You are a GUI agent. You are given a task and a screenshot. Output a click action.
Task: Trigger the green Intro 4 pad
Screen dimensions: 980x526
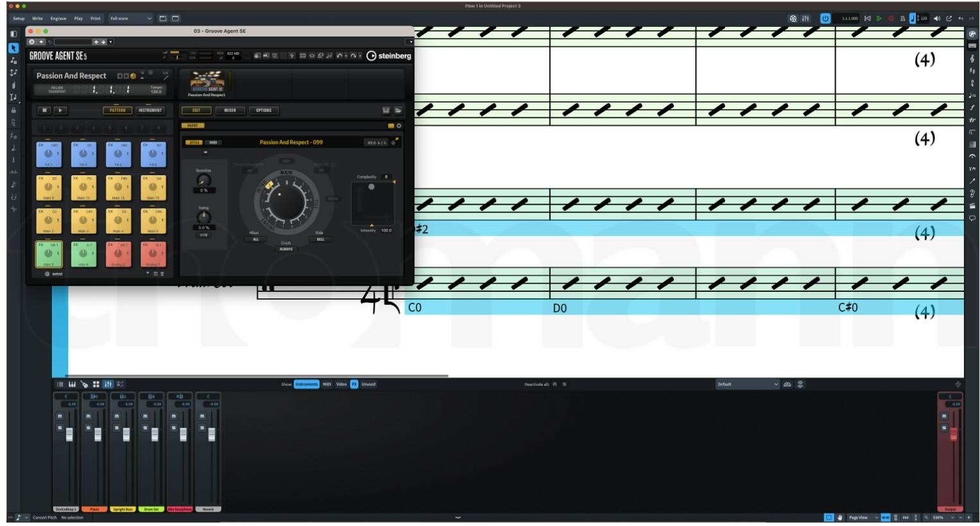(83, 255)
